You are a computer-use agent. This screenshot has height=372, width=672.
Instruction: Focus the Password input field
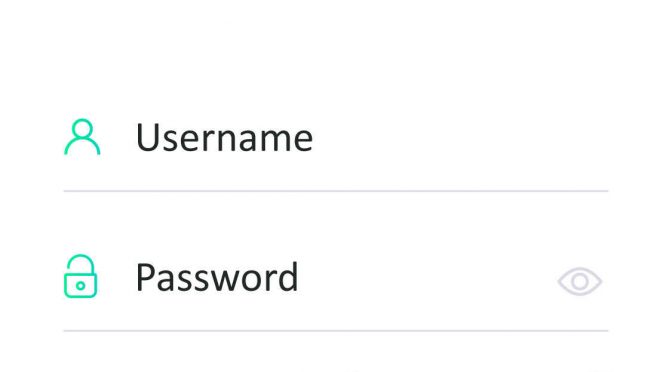336,277
